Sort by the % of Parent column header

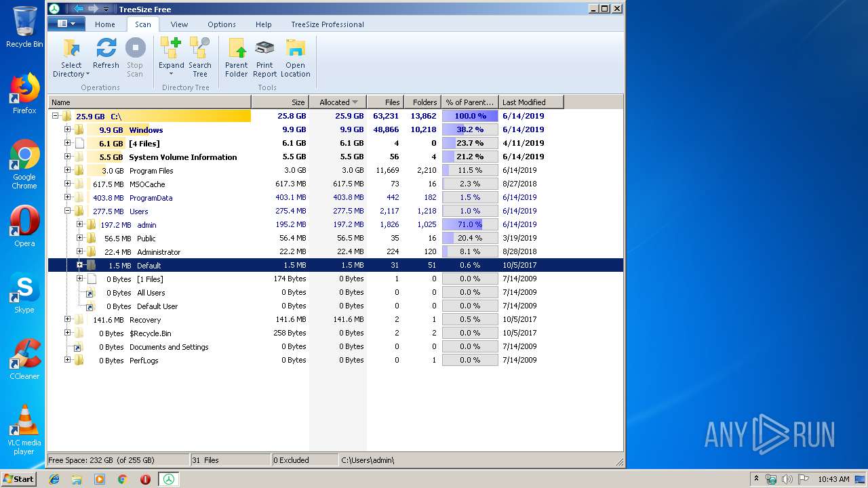coord(470,102)
